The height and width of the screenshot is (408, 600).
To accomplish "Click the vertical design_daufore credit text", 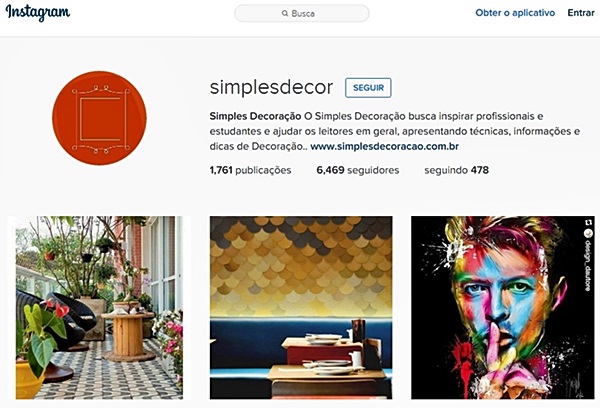I will coord(588,266).
